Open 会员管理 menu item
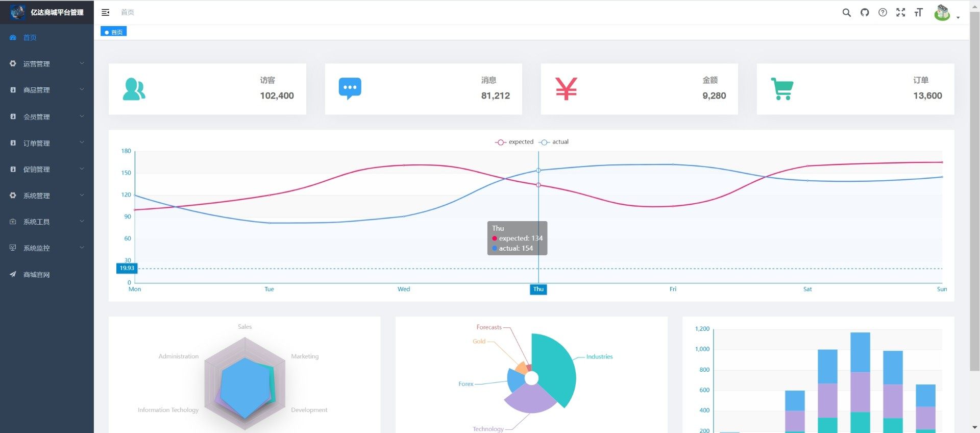Image resolution: width=980 pixels, height=433 pixels. point(47,116)
